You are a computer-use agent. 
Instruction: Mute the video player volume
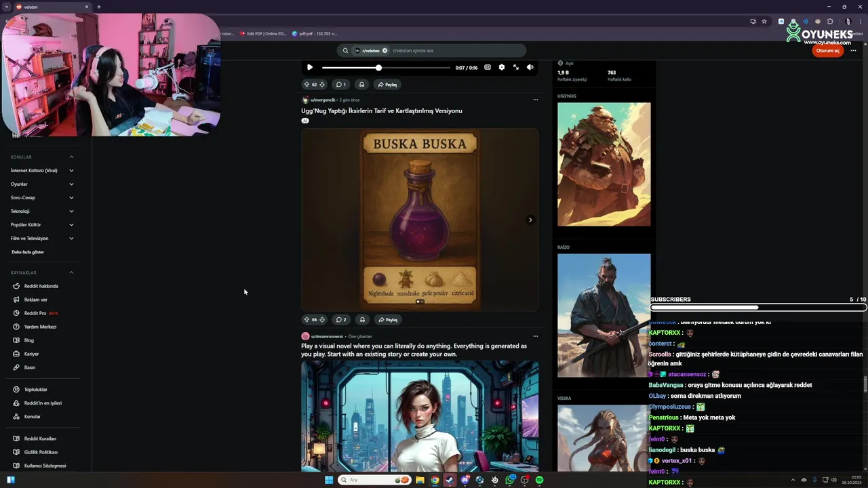(530, 67)
